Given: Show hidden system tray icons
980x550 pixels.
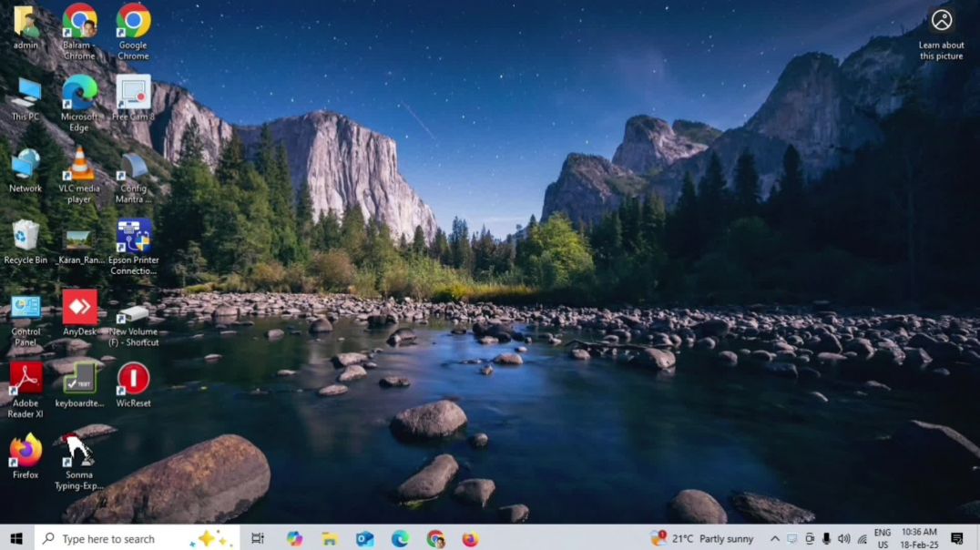Looking at the screenshot, I should coord(774,538).
